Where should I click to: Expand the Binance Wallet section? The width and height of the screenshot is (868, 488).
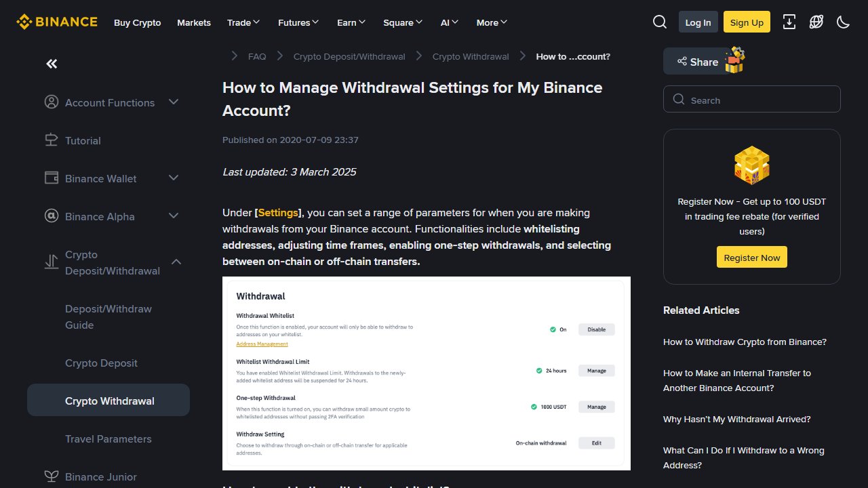pos(174,178)
